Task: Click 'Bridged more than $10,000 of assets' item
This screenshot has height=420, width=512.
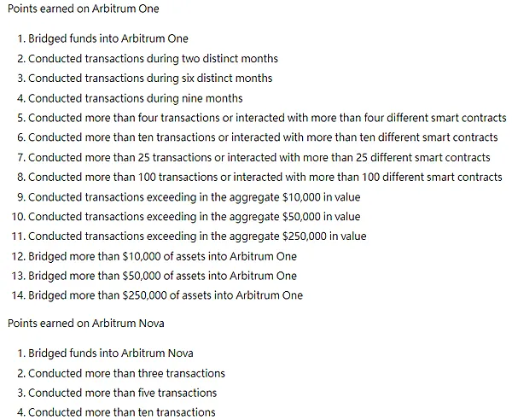Action: point(162,256)
